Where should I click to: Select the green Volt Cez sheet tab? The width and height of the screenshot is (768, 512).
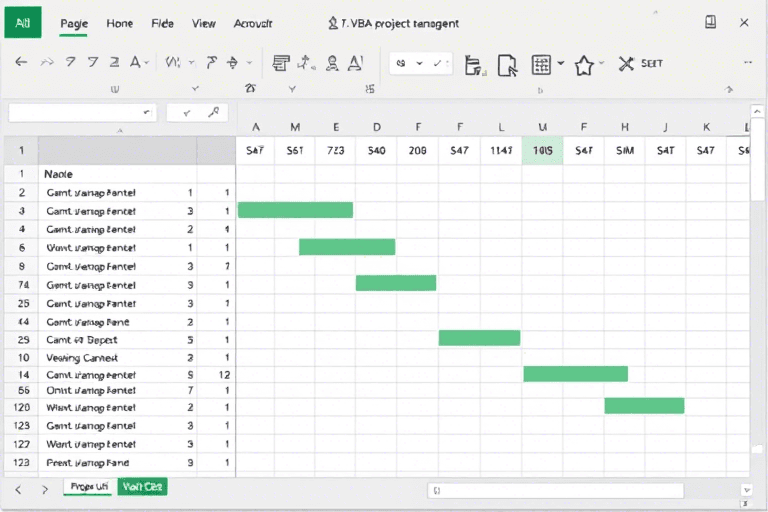(142, 487)
